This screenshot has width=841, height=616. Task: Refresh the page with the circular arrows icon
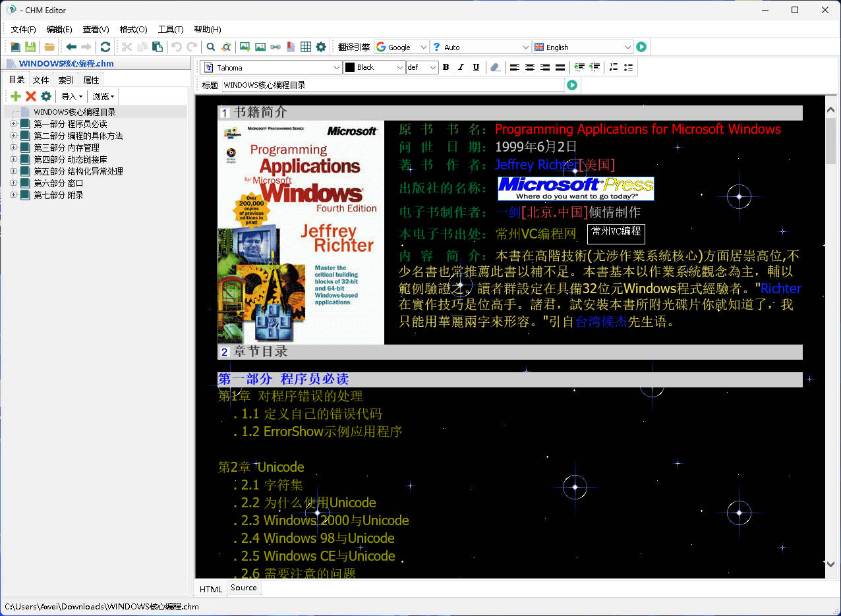coord(105,47)
